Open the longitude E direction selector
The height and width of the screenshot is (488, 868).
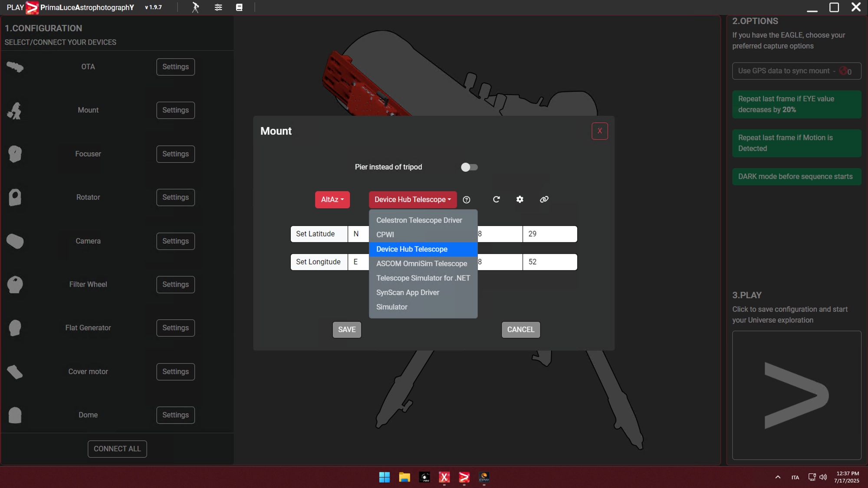tap(358, 262)
